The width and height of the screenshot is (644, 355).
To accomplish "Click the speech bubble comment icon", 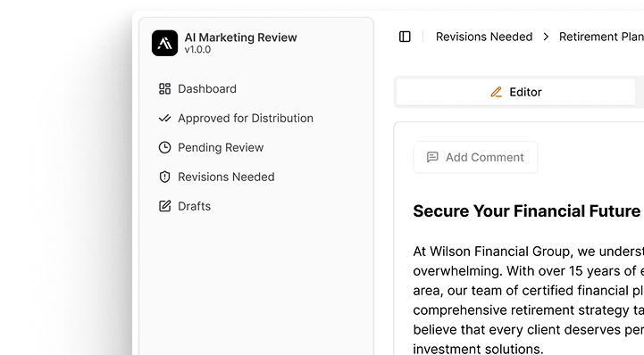I will (x=432, y=157).
